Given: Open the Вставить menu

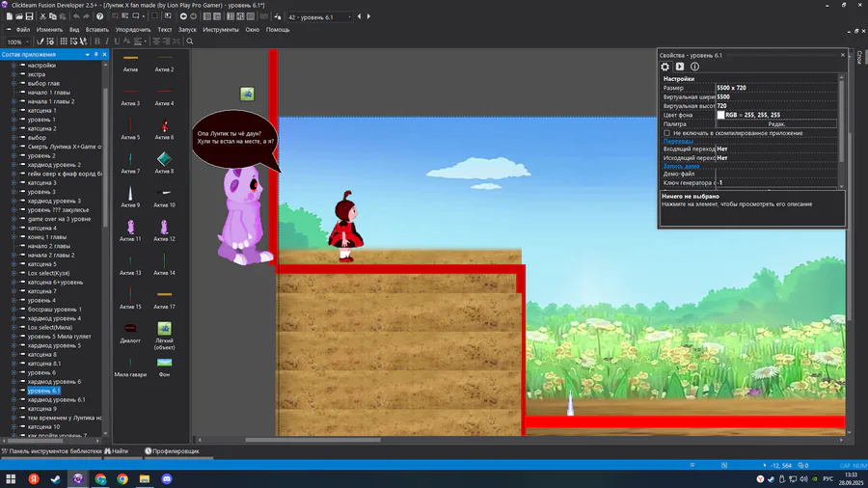Looking at the screenshot, I should coord(96,30).
